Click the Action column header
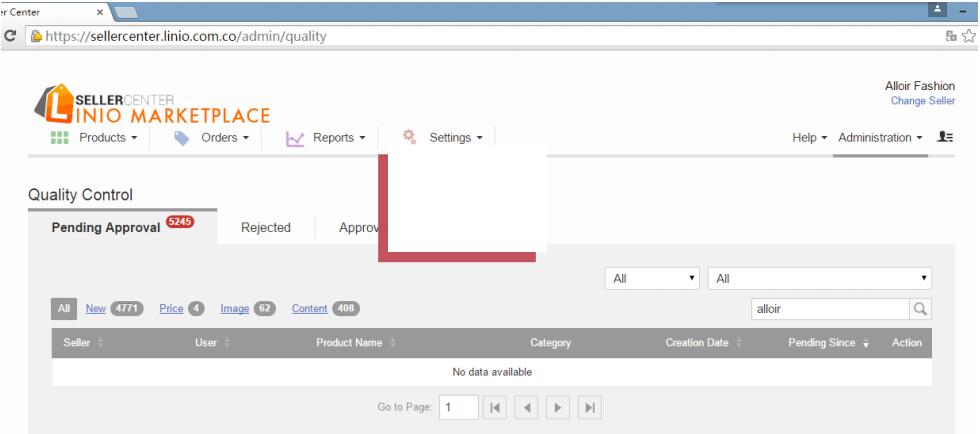Viewport: 980px width, 434px height. (907, 343)
